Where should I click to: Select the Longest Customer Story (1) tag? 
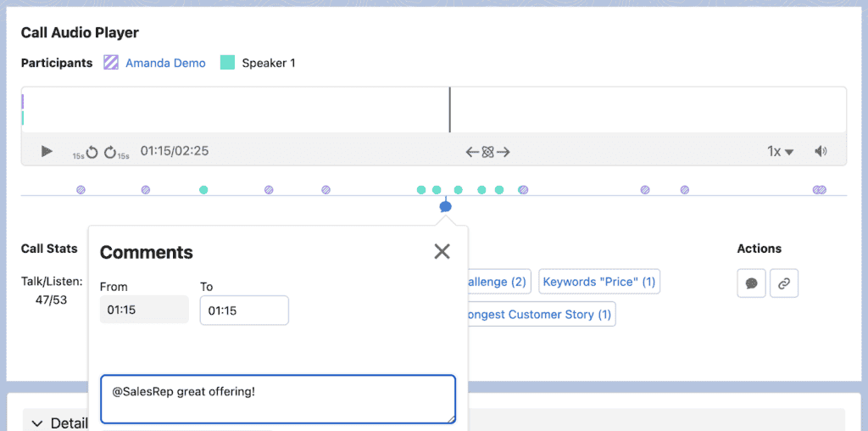tap(540, 314)
